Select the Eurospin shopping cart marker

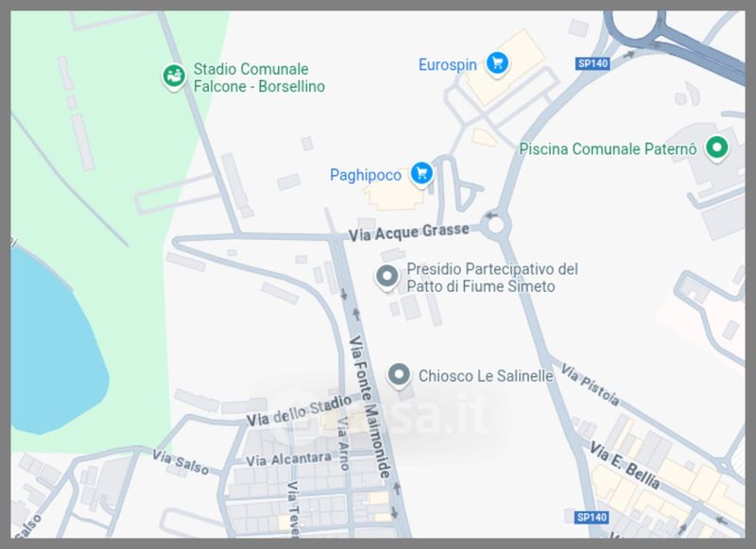pyautogui.click(x=497, y=63)
